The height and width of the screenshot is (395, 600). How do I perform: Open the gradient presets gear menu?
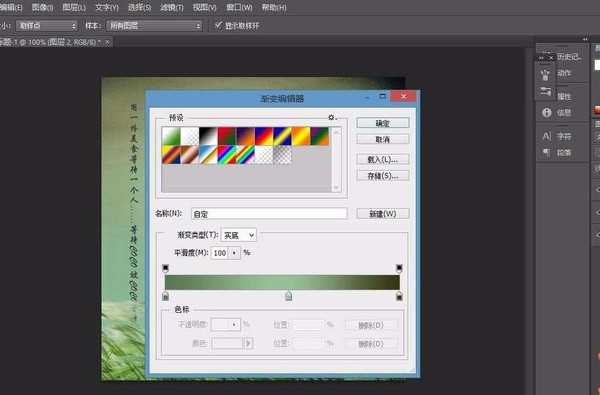(332, 118)
